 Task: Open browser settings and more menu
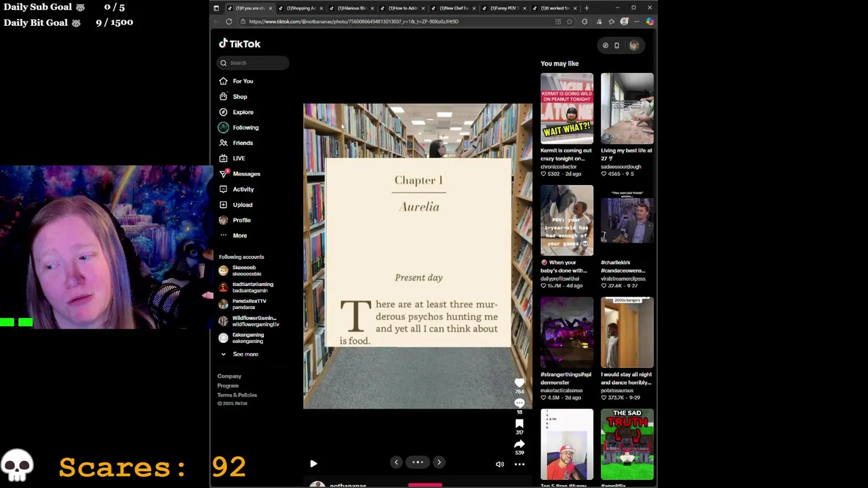(x=636, y=22)
